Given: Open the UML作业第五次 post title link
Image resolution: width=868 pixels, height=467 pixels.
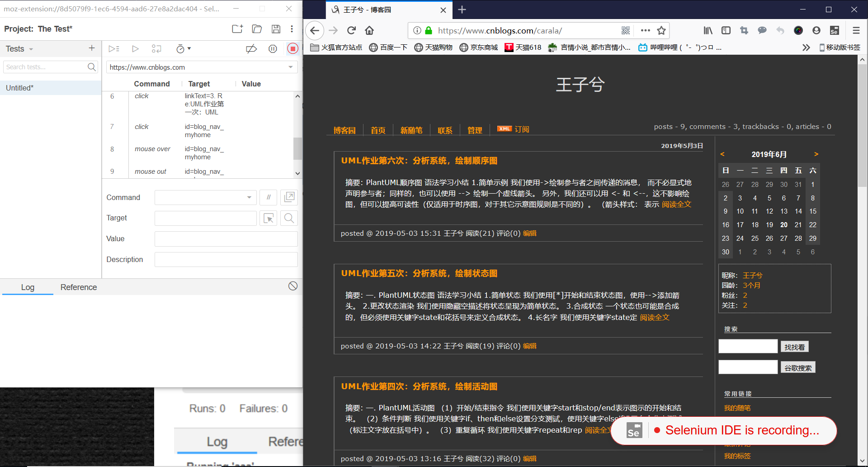Looking at the screenshot, I should pos(419,273).
